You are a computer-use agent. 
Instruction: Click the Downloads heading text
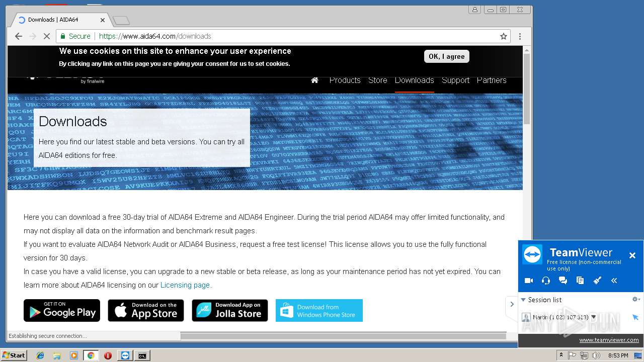(x=73, y=121)
